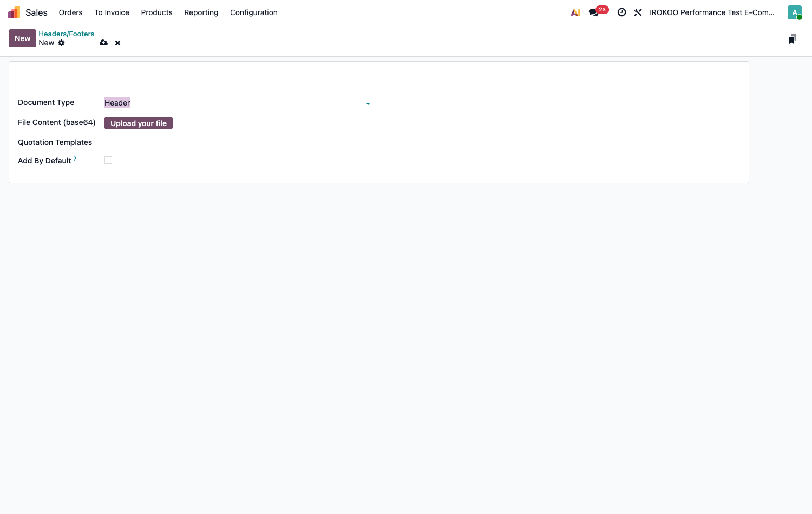Open the Sales app home icon

14,12
